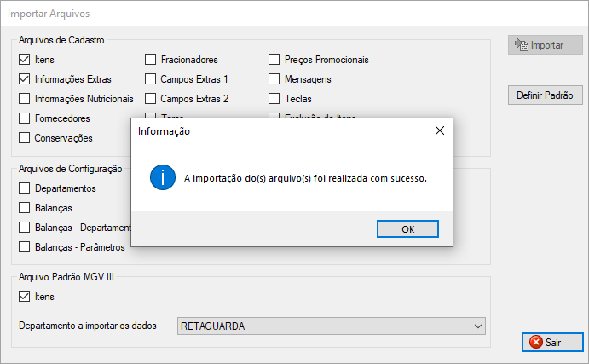
Task: Tick the Conservações checkbox
Action: click(24, 138)
